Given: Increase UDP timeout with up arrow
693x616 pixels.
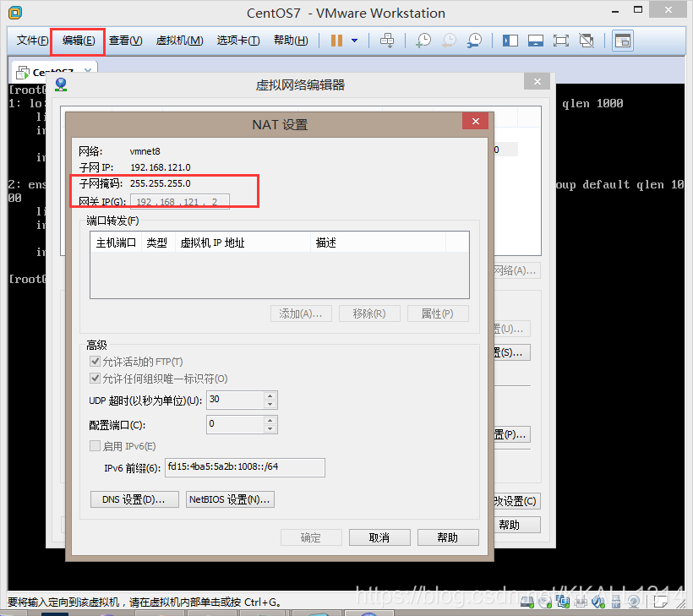Looking at the screenshot, I should [x=270, y=396].
